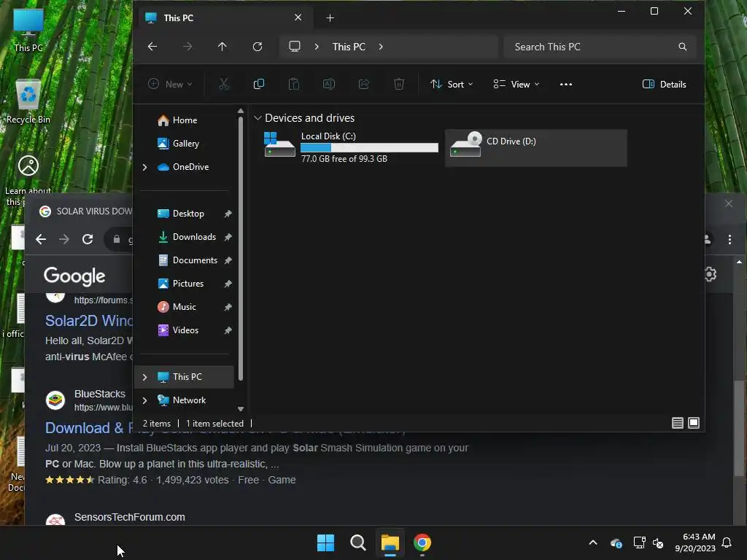Open the See more three-dots menu
Screen dimensions: 747x560
coord(566,85)
